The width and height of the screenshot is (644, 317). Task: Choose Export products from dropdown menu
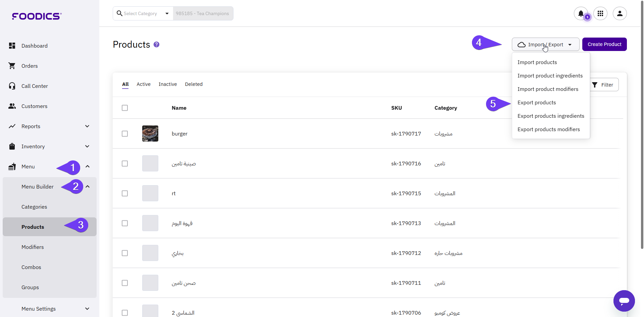537,103
